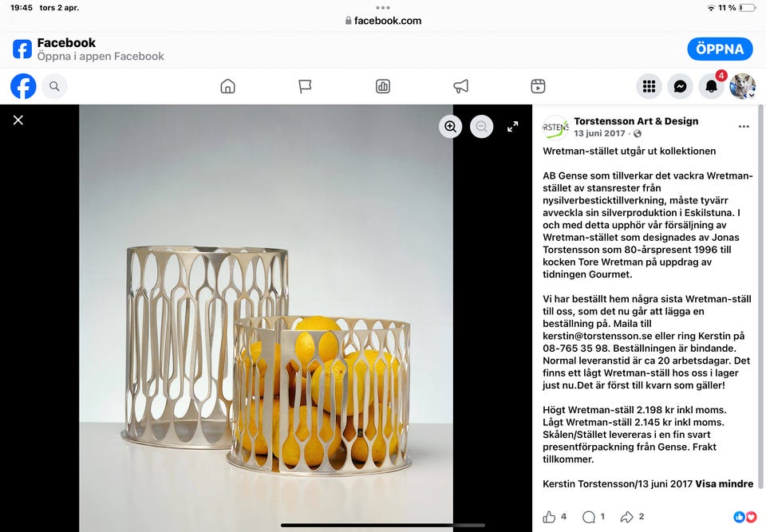Tap the battery indicator in status bar

[748, 8]
